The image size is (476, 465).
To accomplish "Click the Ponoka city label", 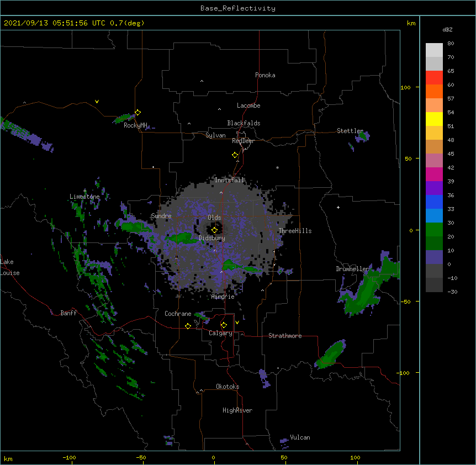I will (265, 75).
